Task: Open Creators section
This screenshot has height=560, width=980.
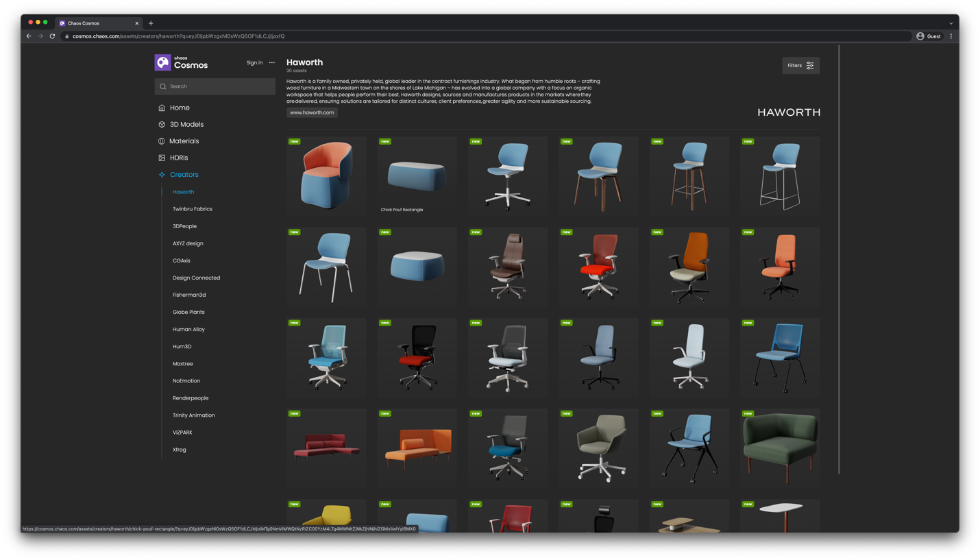Action: click(184, 175)
